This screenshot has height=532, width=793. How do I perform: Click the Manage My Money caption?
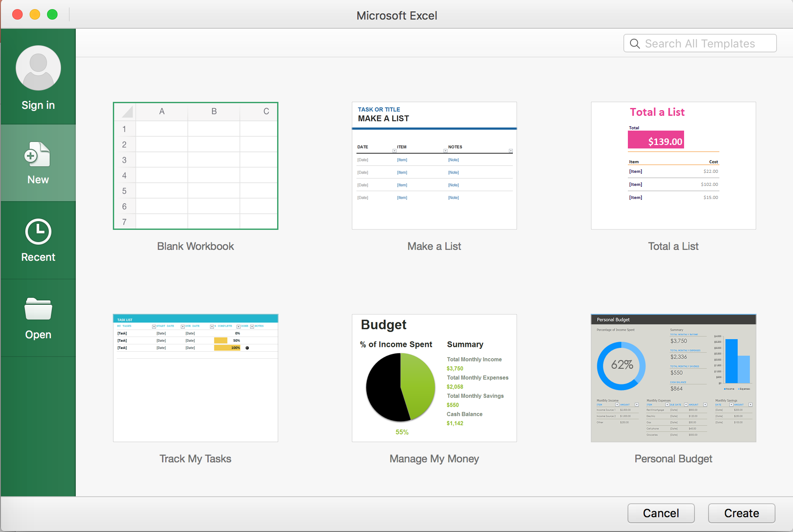click(x=434, y=459)
